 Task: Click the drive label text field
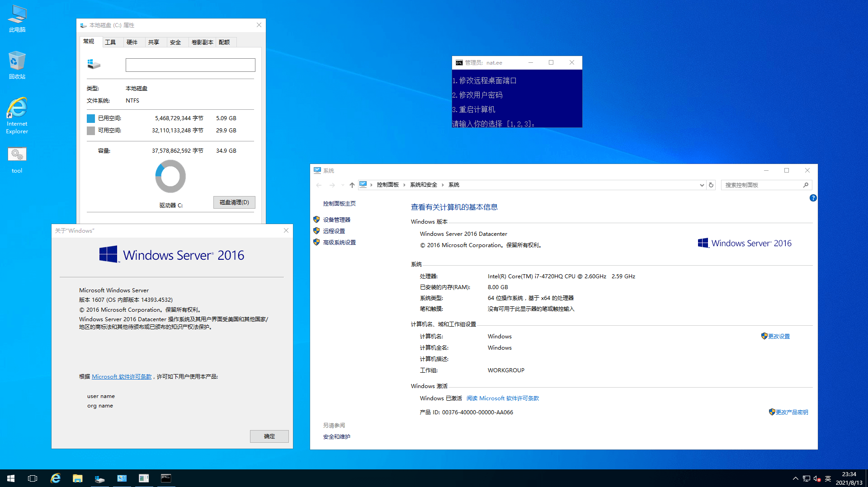tap(190, 65)
